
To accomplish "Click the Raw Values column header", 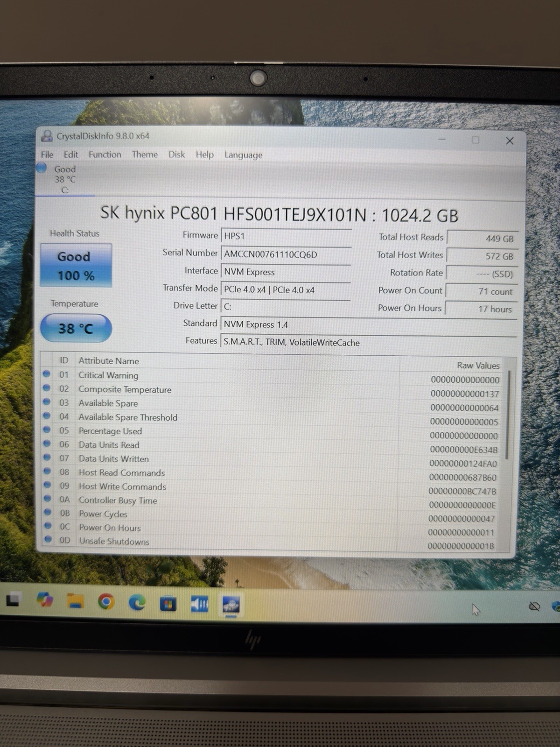I will tap(478, 366).
